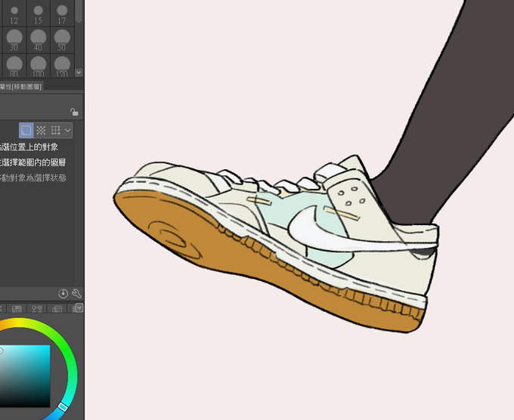Switch to the color set panel tab icon
514x420 pixels.
(x=17, y=309)
